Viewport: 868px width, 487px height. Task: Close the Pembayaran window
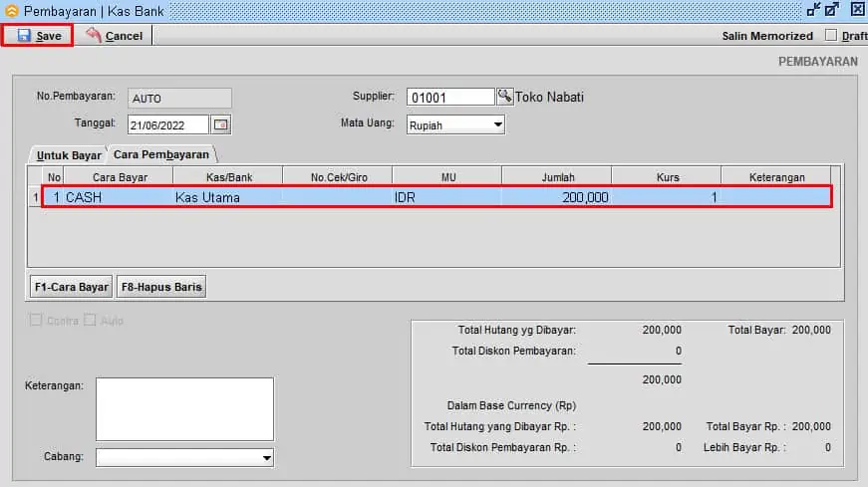pyautogui.click(x=857, y=9)
